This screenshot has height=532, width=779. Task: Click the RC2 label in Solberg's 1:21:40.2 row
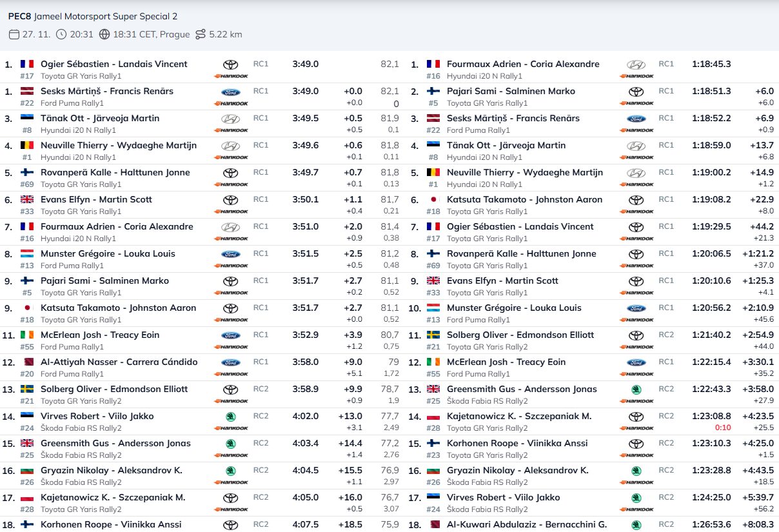pos(666,335)
